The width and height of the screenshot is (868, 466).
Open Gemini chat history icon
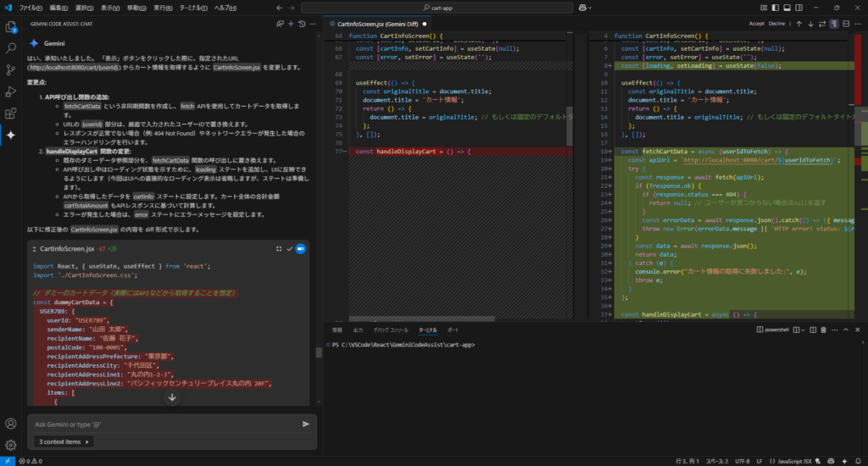(302, 24)
